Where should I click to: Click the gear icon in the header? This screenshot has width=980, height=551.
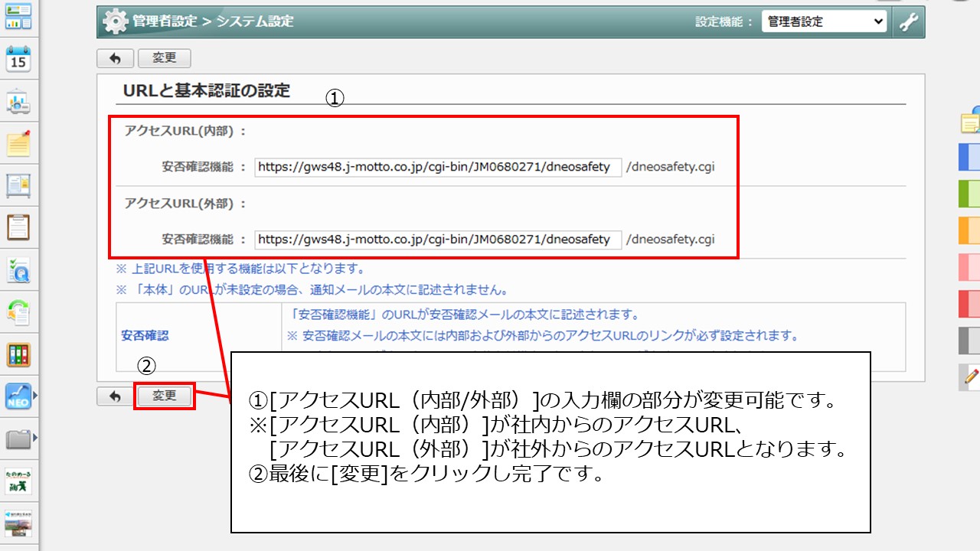click(x=116, y=22)
